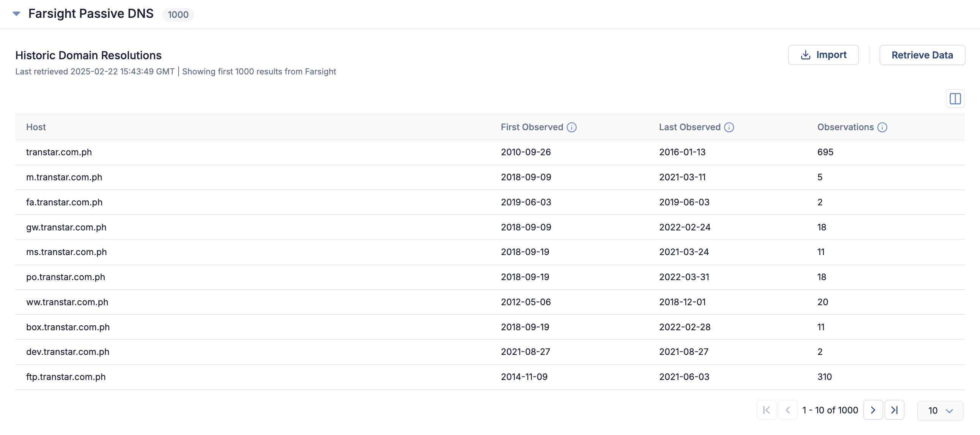Click first observed date 2014-11-09
Screen dimensions: 980x435
click(x=524, y=377)
